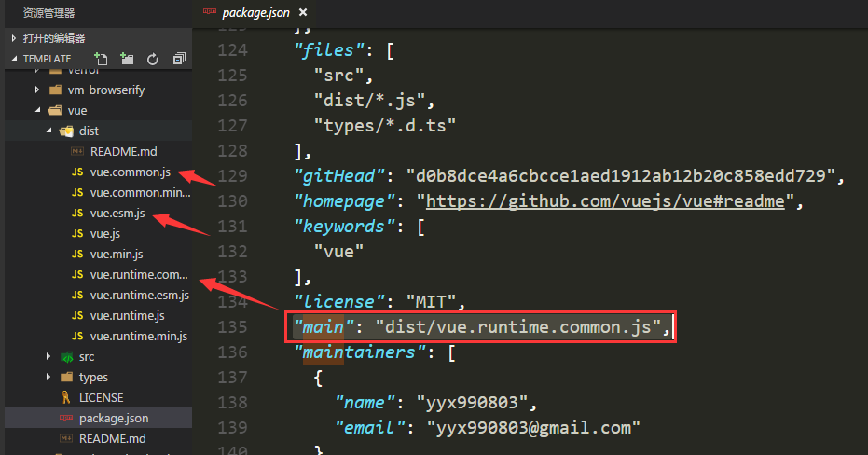Image resolution: width=868 pixels, height=455 pixels.
Task: Click the github.com/vuejs/vue#readme homepage link
Action: tap(605, 201)
